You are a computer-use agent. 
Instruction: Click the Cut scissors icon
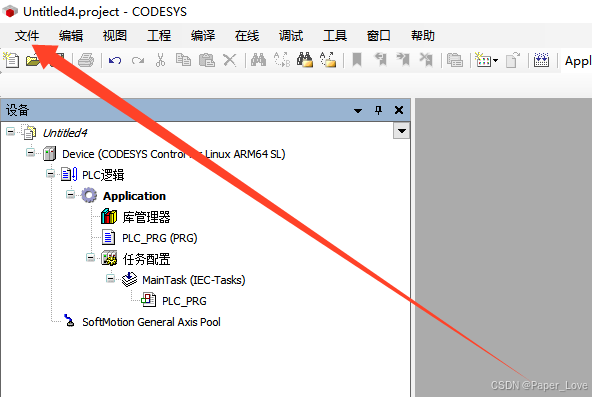click(x=160, y=60)
